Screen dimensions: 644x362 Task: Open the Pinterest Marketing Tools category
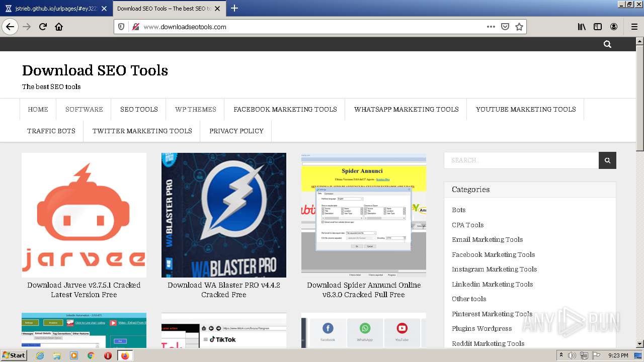point(492,314)
